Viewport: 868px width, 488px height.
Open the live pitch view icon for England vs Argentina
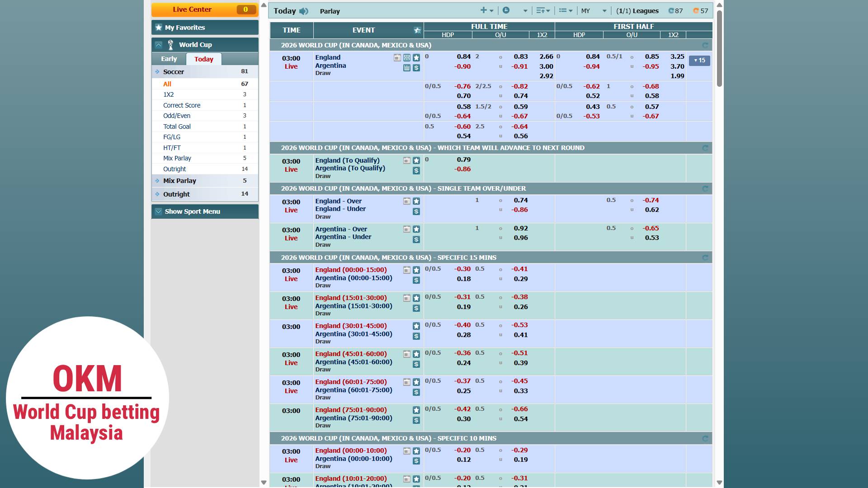click(x=407, y=57)
